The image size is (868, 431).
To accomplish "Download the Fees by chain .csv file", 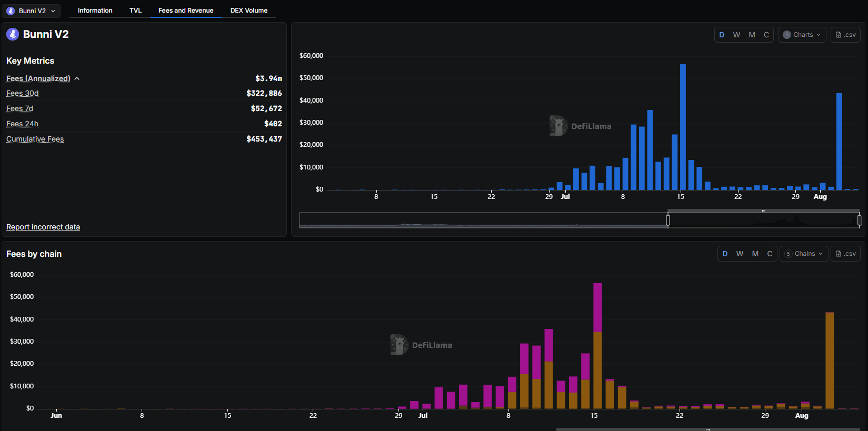I will [845, 254].
